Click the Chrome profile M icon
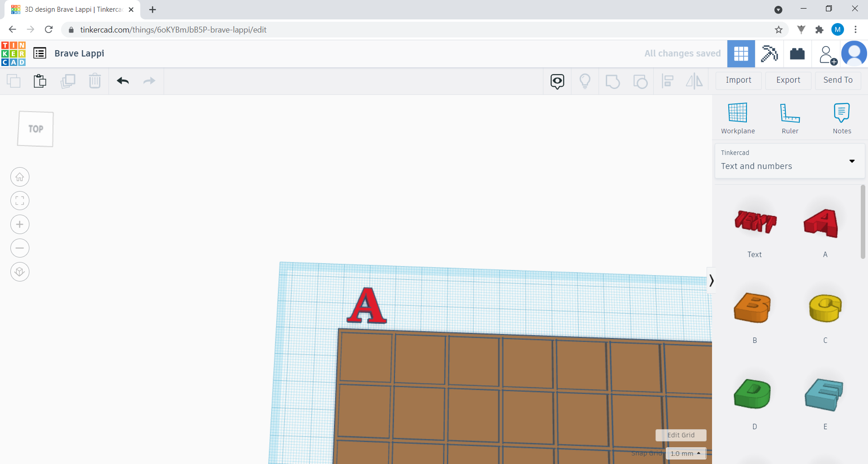This screenshot has width=868, height=464. point(838,29)
